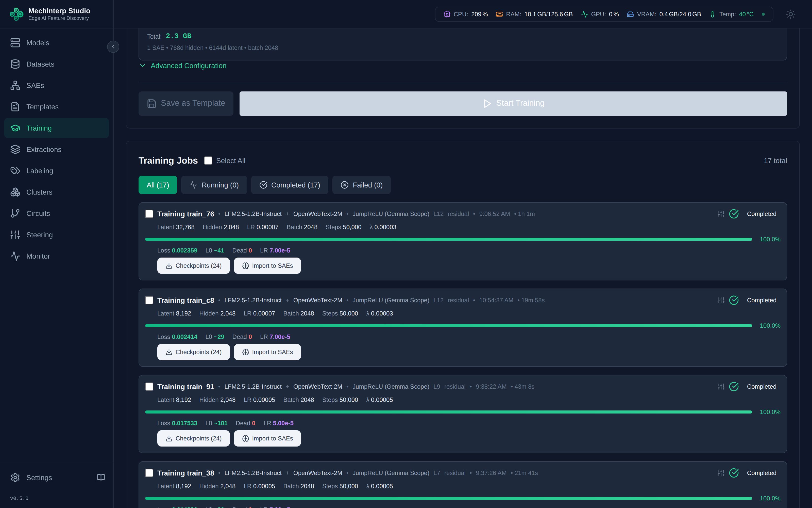Click the completed check icon for train_91

(x=734, y=386)
